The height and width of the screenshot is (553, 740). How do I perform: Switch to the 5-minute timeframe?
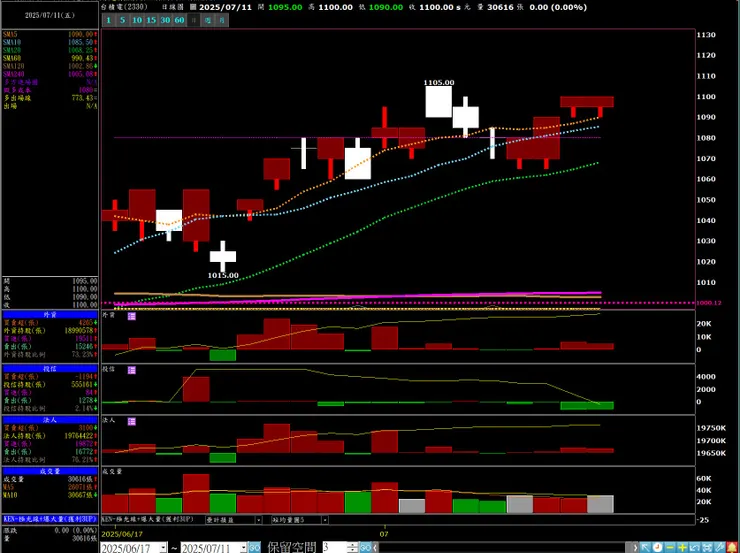coord(123,20)
